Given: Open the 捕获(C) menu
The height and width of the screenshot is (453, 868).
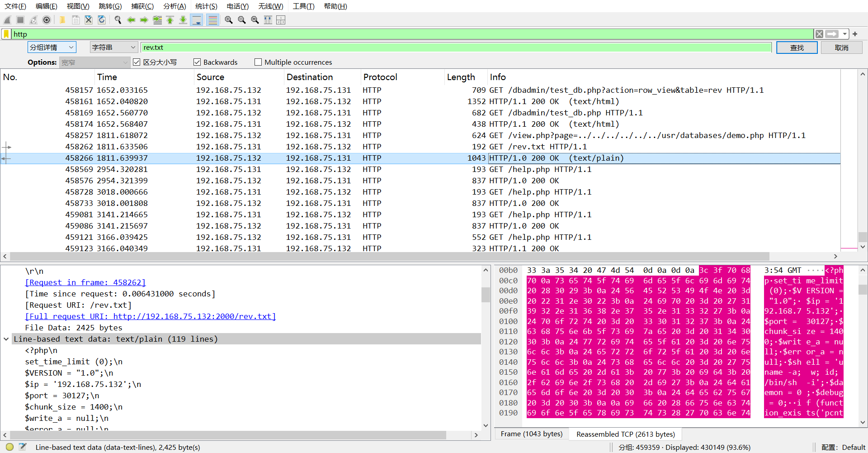Looking at the screenshot, I should (142, 6).
